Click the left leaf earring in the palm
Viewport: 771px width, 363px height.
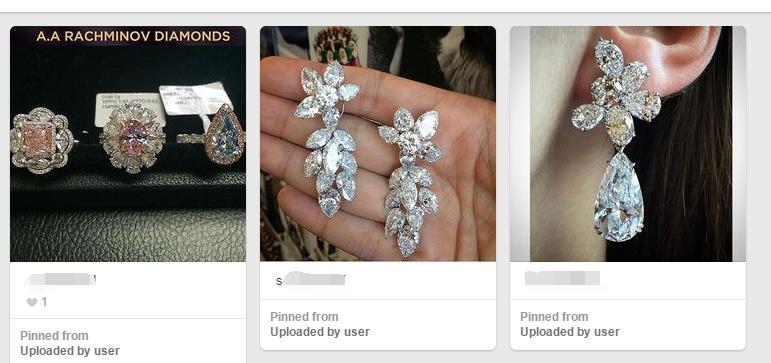327,139
